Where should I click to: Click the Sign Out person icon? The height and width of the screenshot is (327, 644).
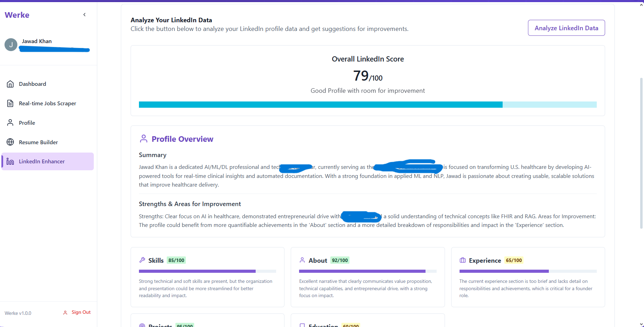[x=65, y=313]
